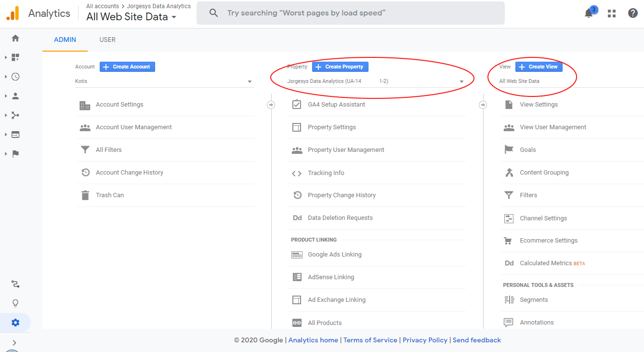Expand sidebar with bottom chevron
Viewport: 644px width, 352px height.
[14, 342]
